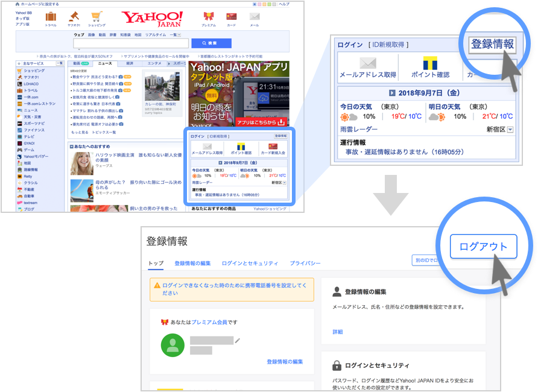Viewport: 538px width, 392px height.
Task: Click the プレミアム会員 link
Action: (x=209, y=322)
